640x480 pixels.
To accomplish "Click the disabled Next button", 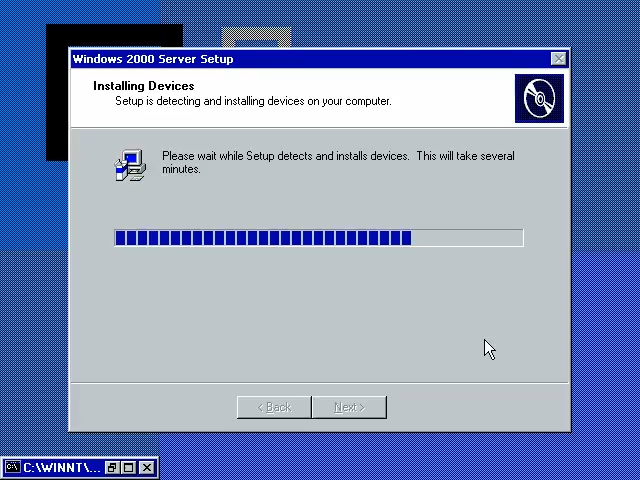I will [x=349, y=407].
